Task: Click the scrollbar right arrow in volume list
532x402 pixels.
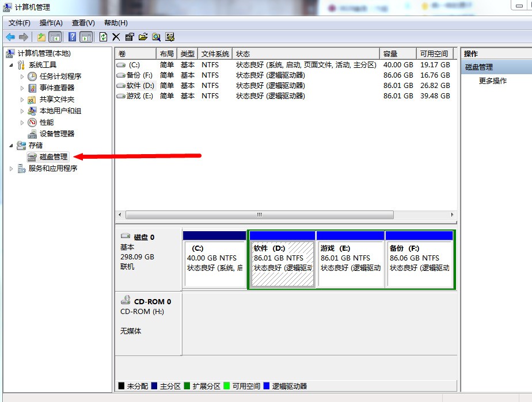Action: point(452,215)
